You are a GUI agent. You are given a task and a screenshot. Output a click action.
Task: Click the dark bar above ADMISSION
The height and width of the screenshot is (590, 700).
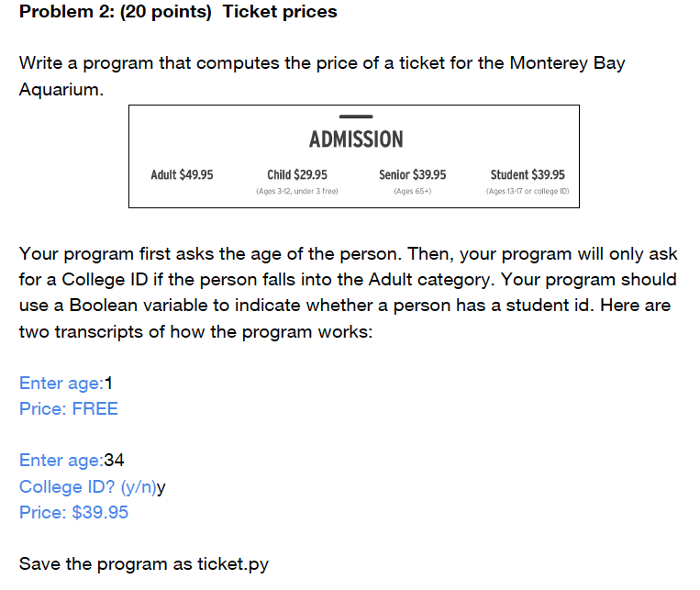click(356, 117)
